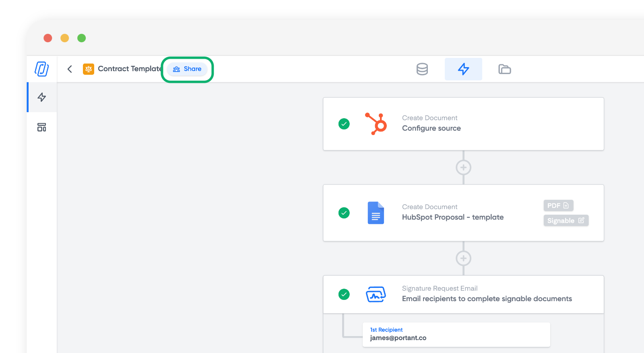The width and height of the screenshot is (644, 353).
Task: Click the Portant logo icon
Action: click(x=42, y=69)
